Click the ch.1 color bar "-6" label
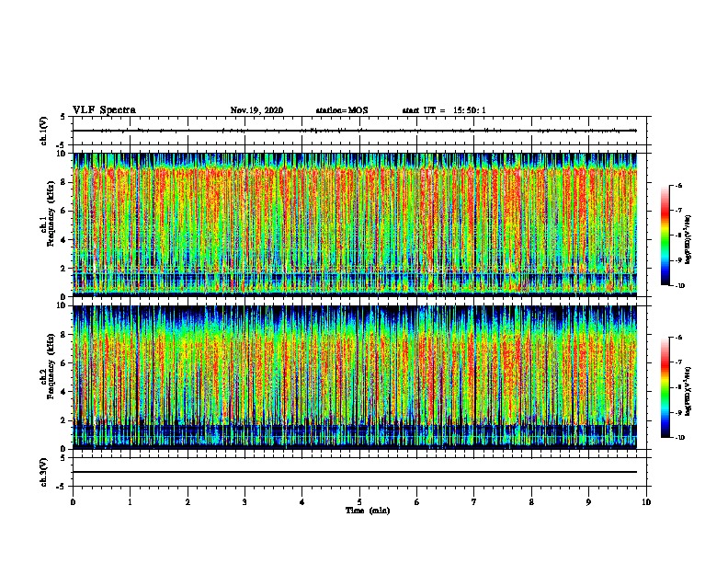Screen dimensions: 728x563 (678, 186)
